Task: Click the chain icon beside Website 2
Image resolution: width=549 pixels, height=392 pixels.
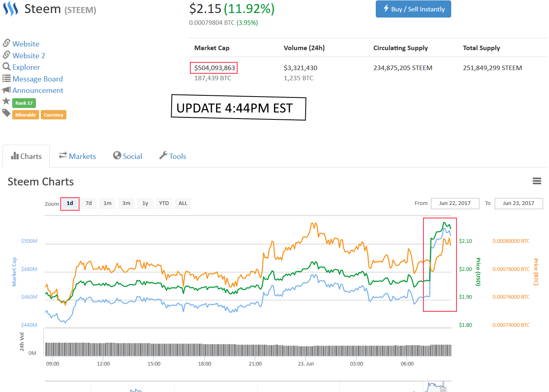Action: [7, 55]
